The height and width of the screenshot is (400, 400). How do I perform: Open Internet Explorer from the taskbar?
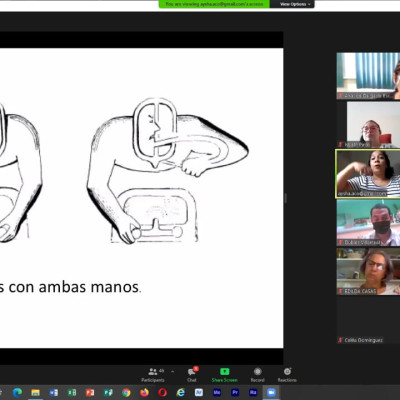pos(181,392)
